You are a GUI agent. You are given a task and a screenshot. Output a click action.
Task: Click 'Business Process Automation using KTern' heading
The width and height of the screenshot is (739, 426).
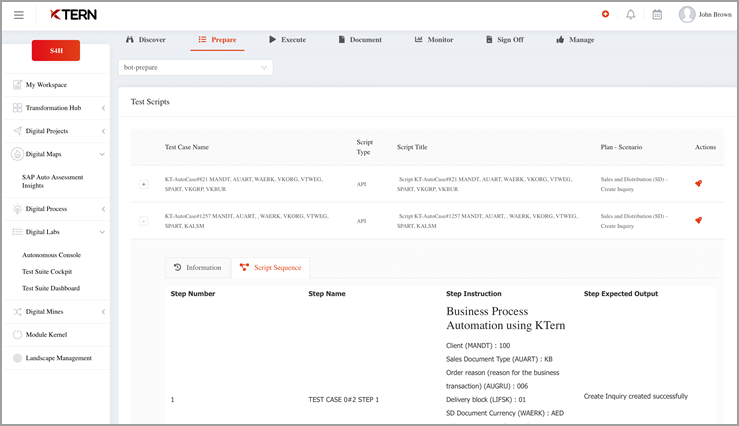pyautogui.click(x=506, y=318)
